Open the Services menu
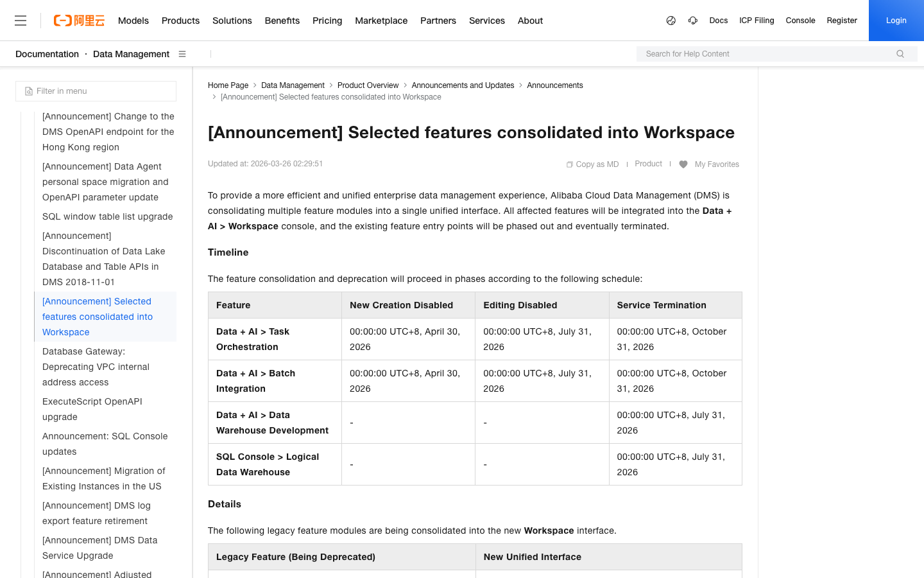 tap(487, 21)
